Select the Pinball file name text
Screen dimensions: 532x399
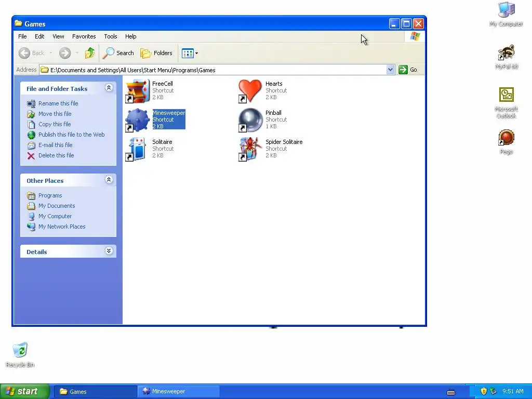273,113
